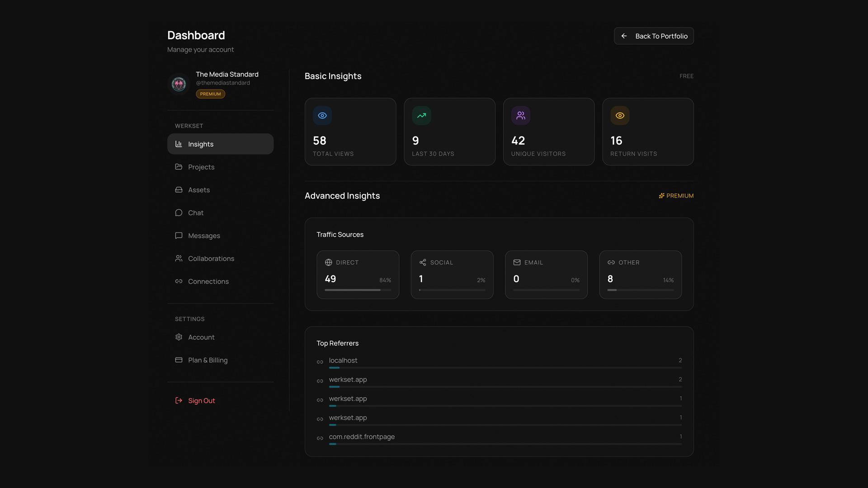Click the Collaborations people icon

point(179,258)
